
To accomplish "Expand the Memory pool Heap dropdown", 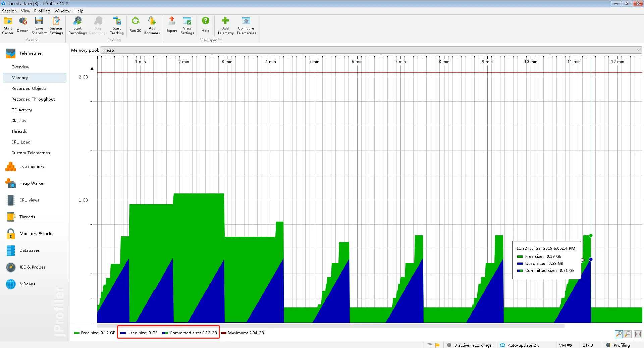I will 371,50.
